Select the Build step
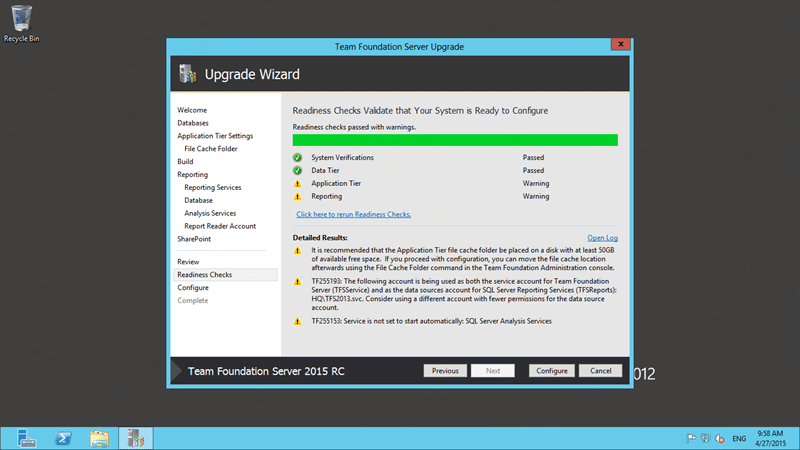The width and height of the screenshot is (800, 450). 185,162
